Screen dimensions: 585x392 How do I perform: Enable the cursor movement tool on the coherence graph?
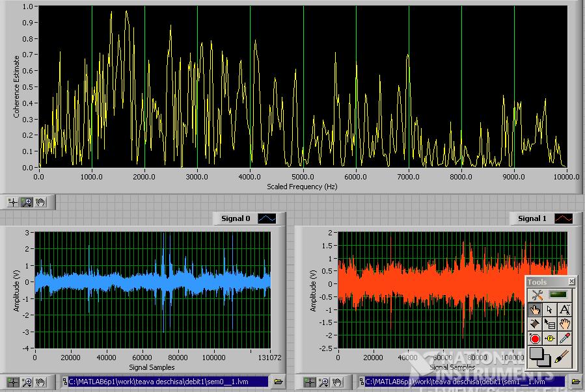12,202
